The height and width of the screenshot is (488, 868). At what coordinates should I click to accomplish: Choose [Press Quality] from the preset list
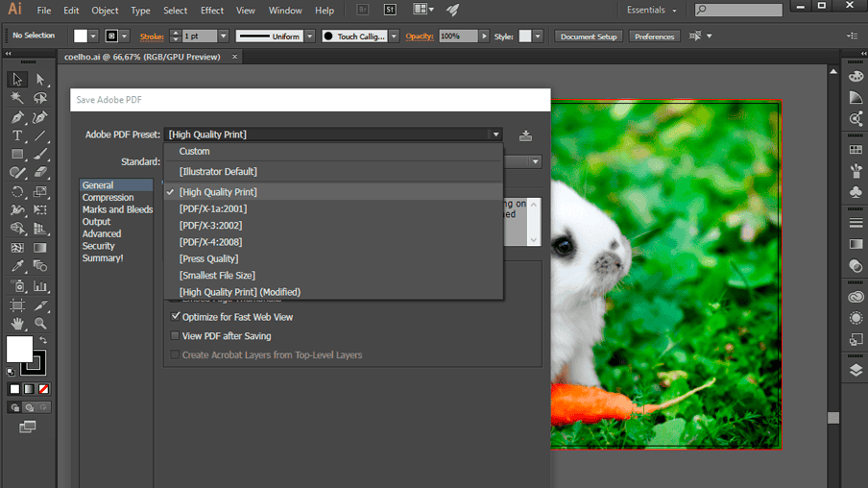click(x=208, y=258)
